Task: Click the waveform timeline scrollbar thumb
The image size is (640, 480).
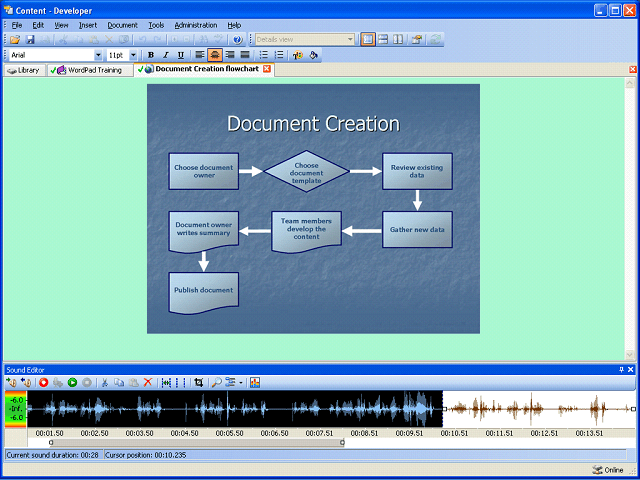Action: point(196,442)
